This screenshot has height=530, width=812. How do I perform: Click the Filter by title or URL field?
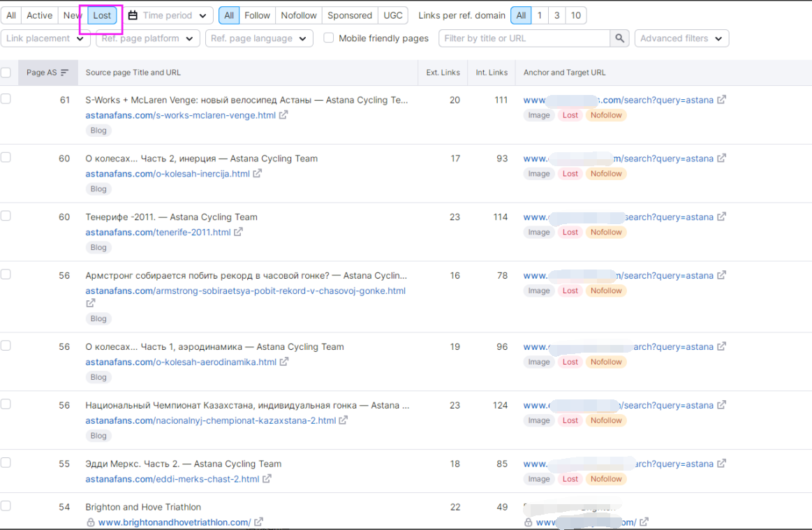coord(524,38)
